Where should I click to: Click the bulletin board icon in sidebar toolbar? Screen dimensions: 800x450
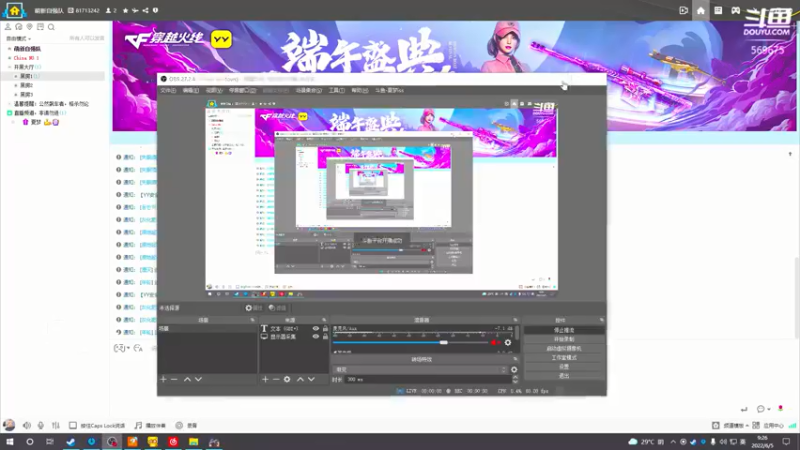[x=40, y=27]
